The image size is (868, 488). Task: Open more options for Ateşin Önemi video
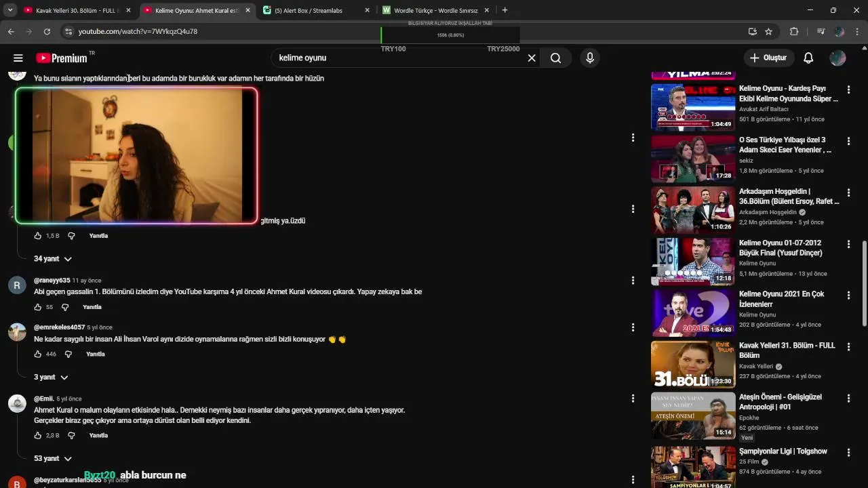click(x=848, y=399)
